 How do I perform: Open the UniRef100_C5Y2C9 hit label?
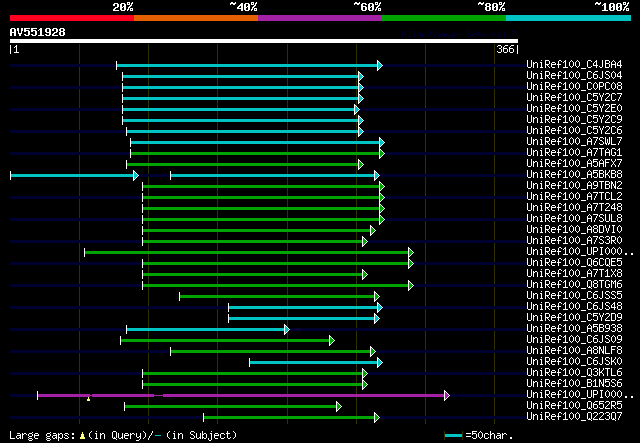[x=574, y=120]
